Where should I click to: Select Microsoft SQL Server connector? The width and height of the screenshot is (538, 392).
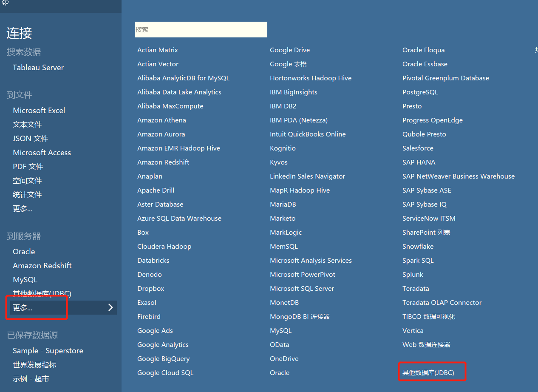click(302, 289)
